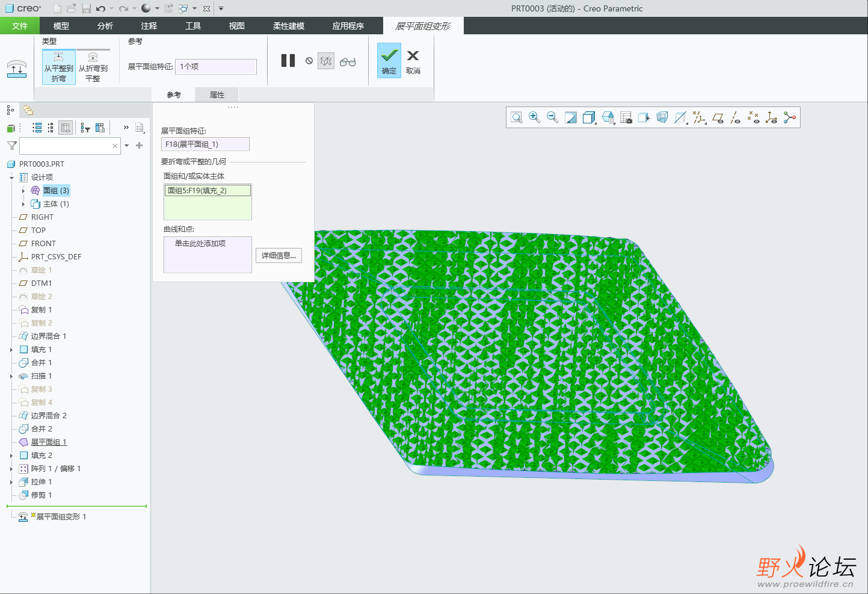
Task: Toggle the no-preview mode icon
Action: [309, 61]
